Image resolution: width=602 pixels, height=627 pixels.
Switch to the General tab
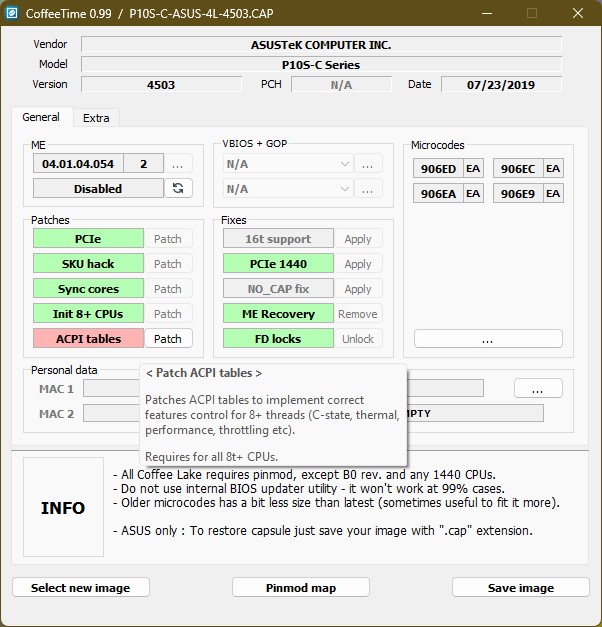tap(41, 117)
